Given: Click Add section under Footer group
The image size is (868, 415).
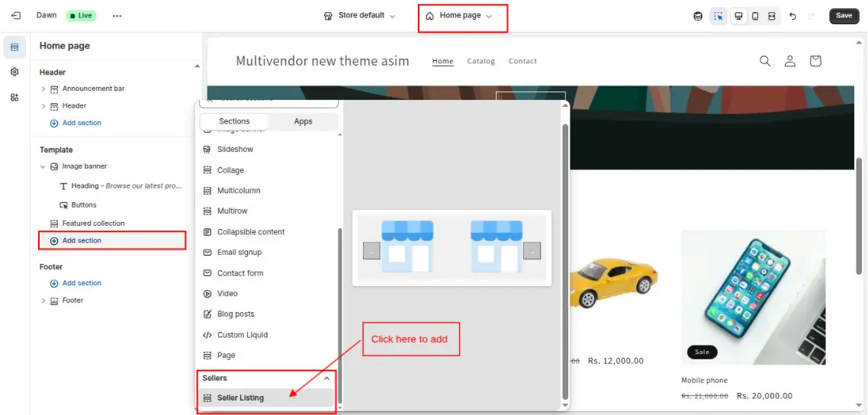Looking at the screenshot, I should click(76, 283).
